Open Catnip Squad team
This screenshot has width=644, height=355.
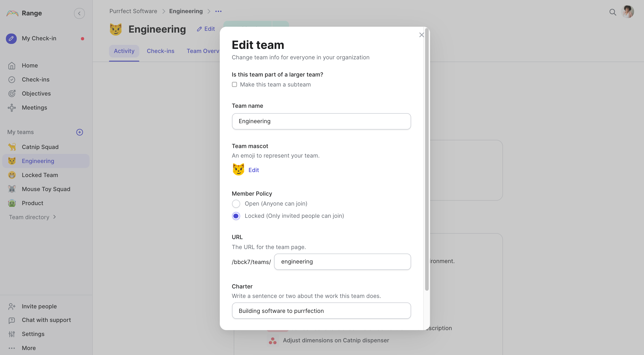(40, 147)
